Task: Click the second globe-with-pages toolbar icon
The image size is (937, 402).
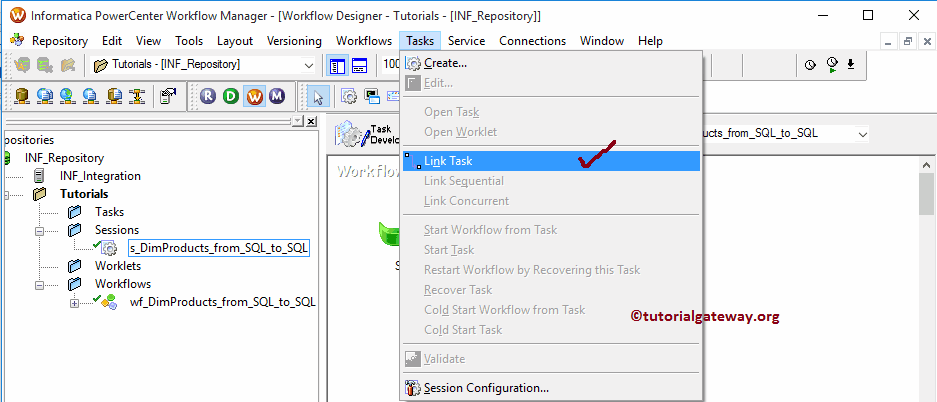Action: click(45, 96)
